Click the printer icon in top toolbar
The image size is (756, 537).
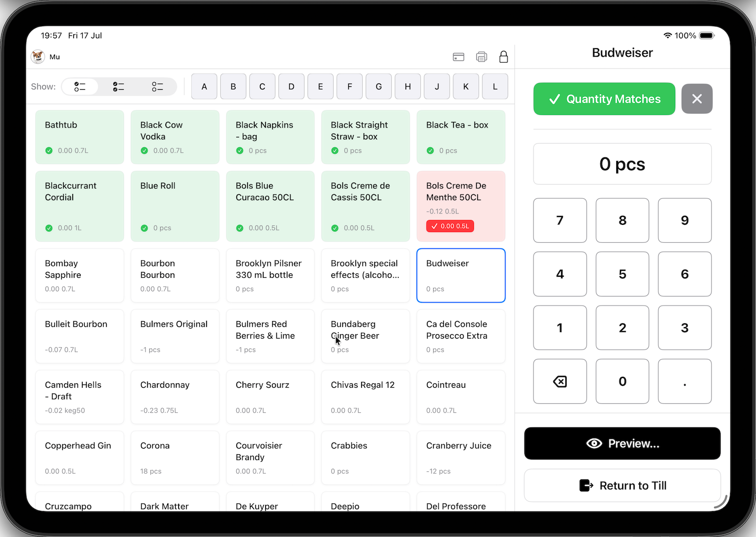[x=481, y=57]
